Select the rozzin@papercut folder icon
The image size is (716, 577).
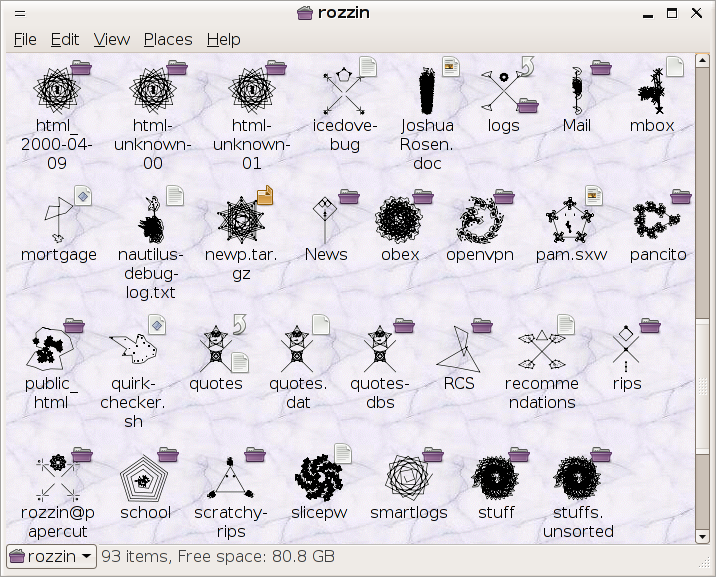tap(58, 477)
